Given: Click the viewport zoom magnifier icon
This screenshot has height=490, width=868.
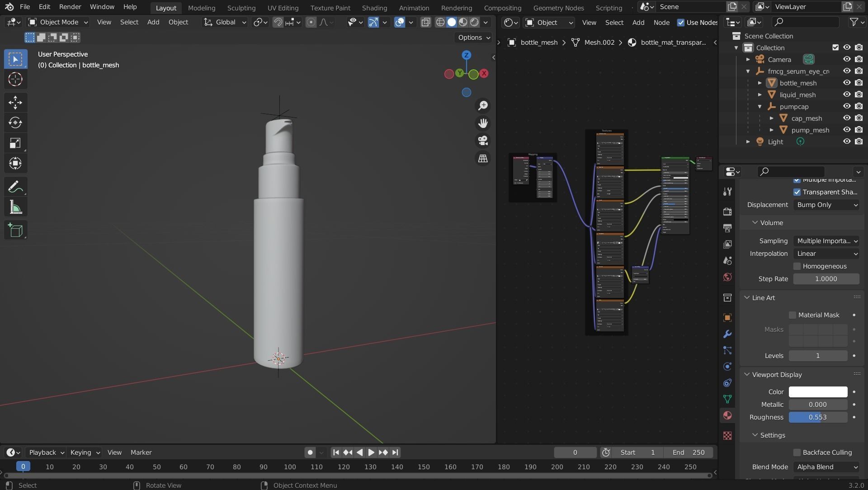Looking at the screenshot, I should (483, 105).
